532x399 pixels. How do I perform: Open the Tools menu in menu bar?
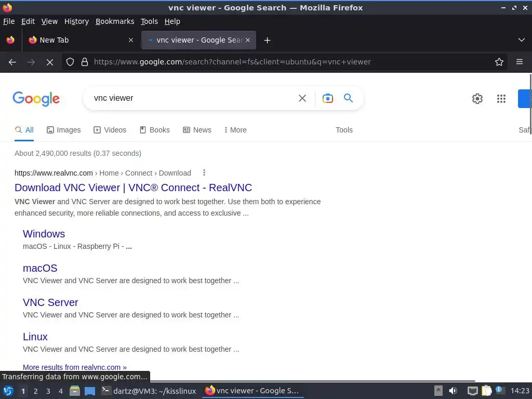click(149, 21)
